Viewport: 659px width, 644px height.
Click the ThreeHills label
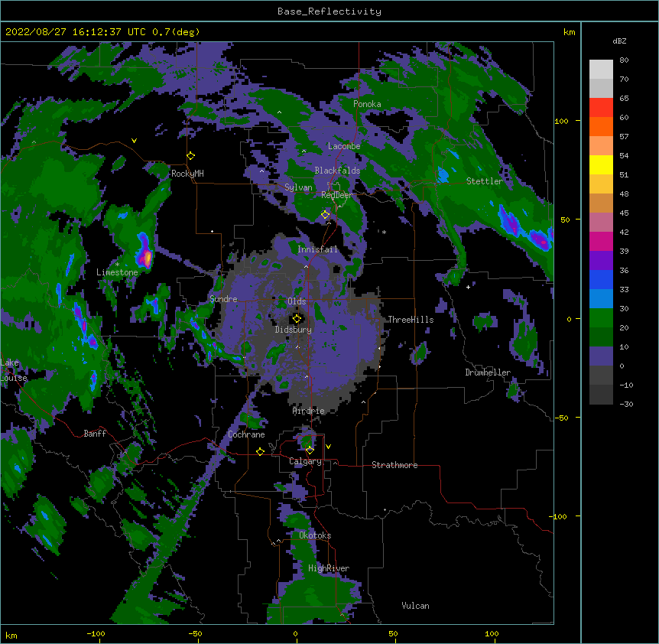pyautogui.click(x=411, y=320)
